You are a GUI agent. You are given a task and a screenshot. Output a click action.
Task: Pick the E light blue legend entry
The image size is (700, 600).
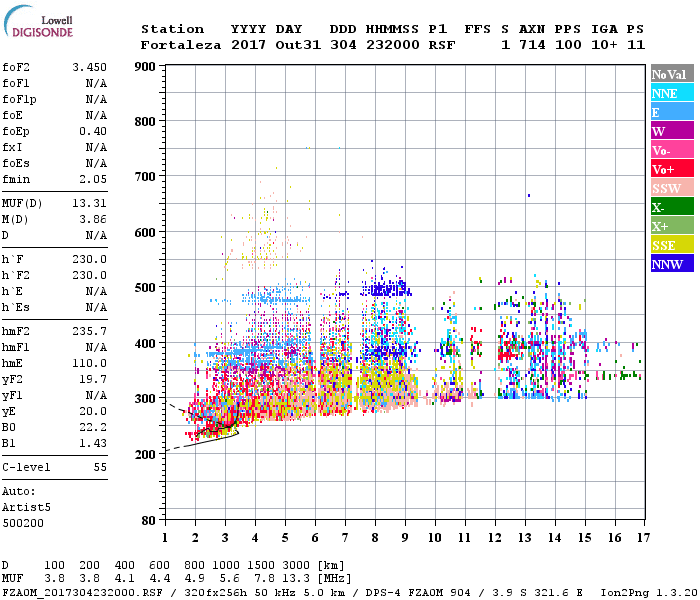point(672,112)
